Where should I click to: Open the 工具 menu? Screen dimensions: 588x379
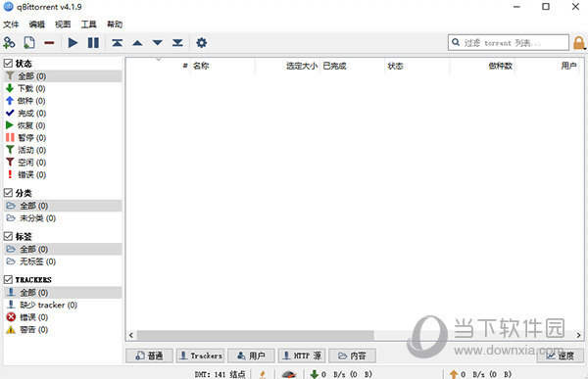88,24
